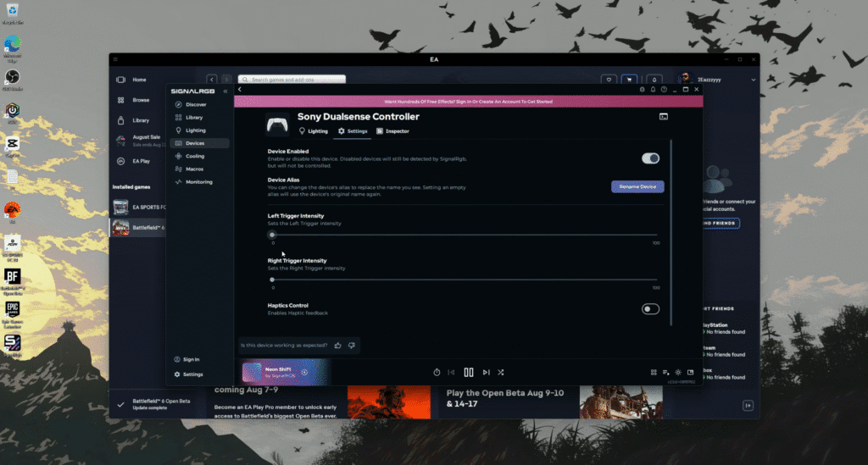The width and height of the screenshot is (868, 465).
Task: Click layouts grid icon in SignalRGB footer
Action: [x=654, y=373]
